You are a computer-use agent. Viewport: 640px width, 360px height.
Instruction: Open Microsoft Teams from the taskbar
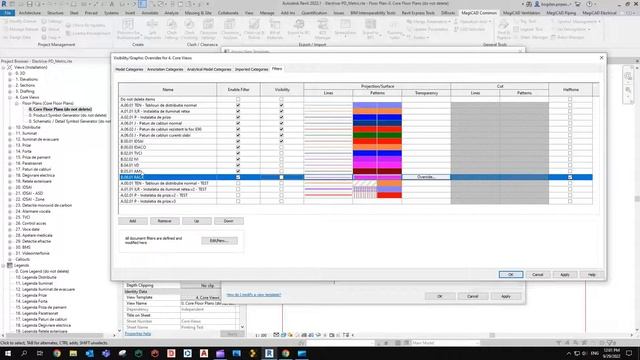click(106, 353)
